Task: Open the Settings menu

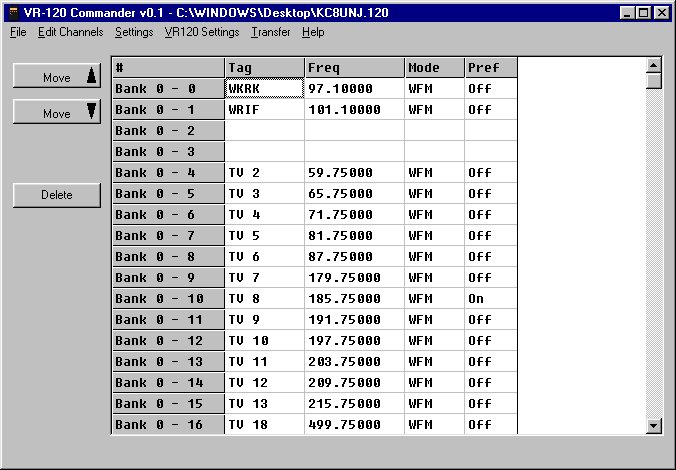Action: (x=134, y=32)
